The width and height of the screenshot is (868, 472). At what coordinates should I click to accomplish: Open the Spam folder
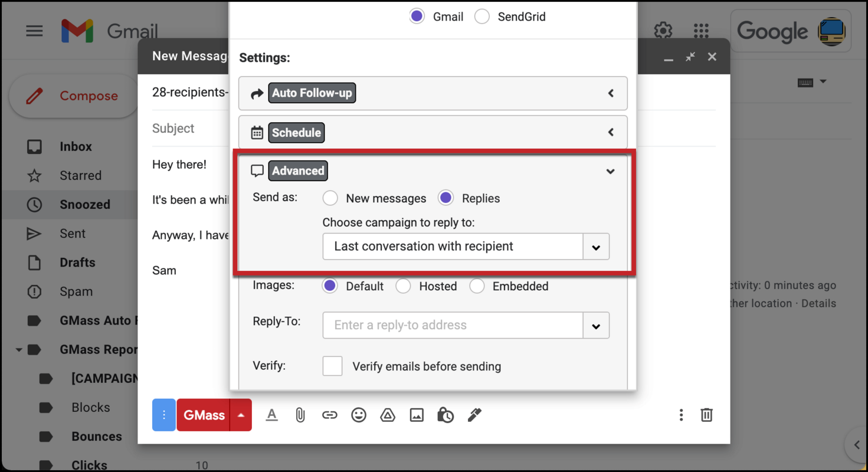click(x=76, y=291)
